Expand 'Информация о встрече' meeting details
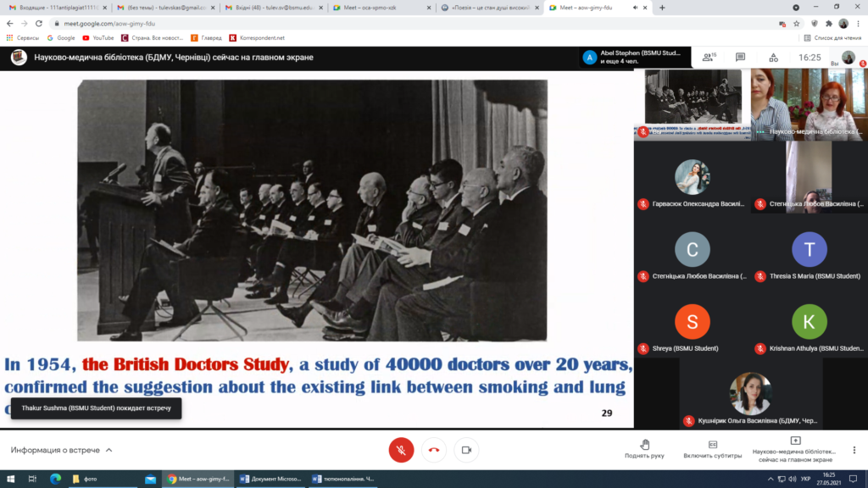Image resolution: width=868 pixels, height=488 pixels. point(62,450)
